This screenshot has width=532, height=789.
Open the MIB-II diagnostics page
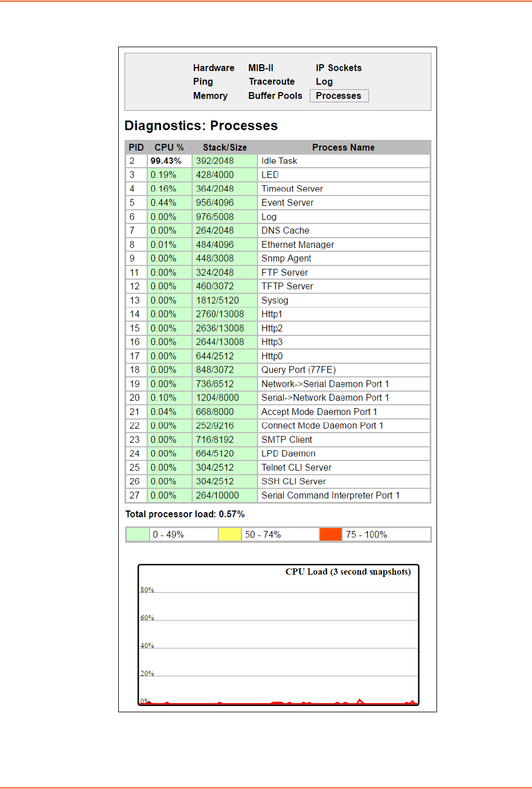click(x=260, y=68)
